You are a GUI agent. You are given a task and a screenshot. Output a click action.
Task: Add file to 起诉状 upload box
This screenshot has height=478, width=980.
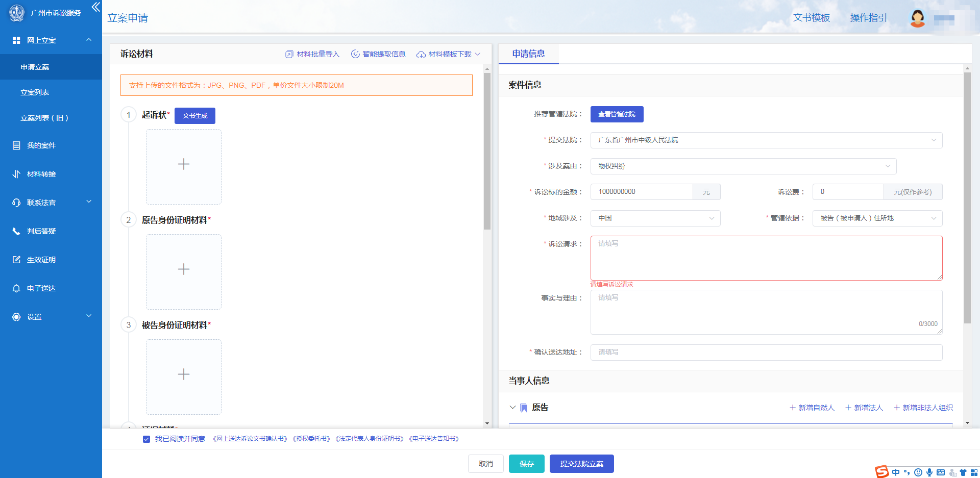184,166
